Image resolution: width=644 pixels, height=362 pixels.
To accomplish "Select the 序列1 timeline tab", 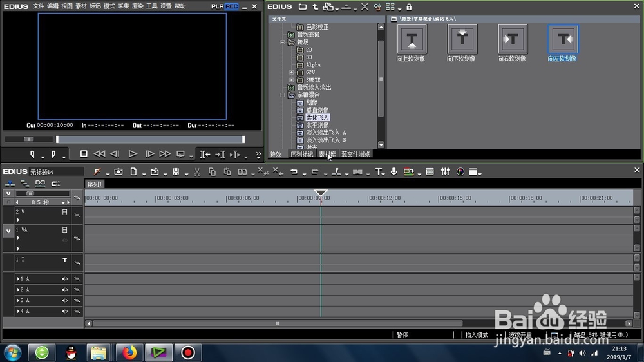I will coord(95,184).
